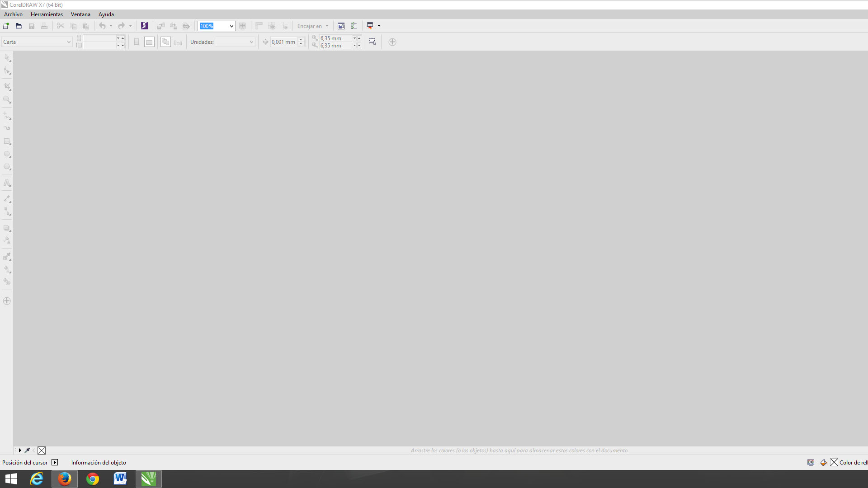The image size is (868, 488).
Task: Toggle show guidelines icon
Action: pos(284,26)
